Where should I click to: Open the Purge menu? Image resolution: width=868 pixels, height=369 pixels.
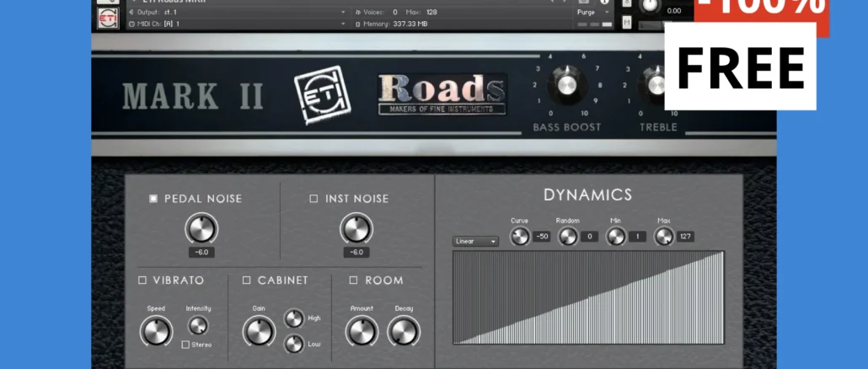point(593,12)
